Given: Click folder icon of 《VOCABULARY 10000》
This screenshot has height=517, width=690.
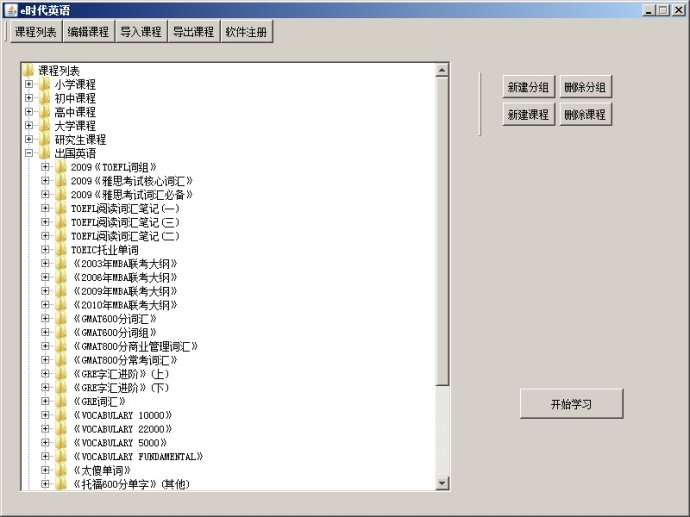Looking at the screenshot, I should [61, 415].
